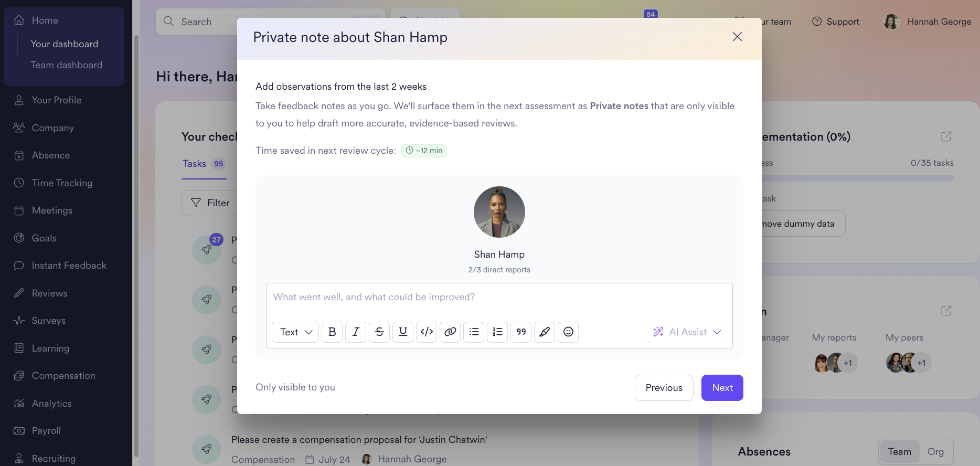Image resolution: width=980 pixels, height=466 pixels.
Task: Insert a block quote
Action: tap(521, 332)
